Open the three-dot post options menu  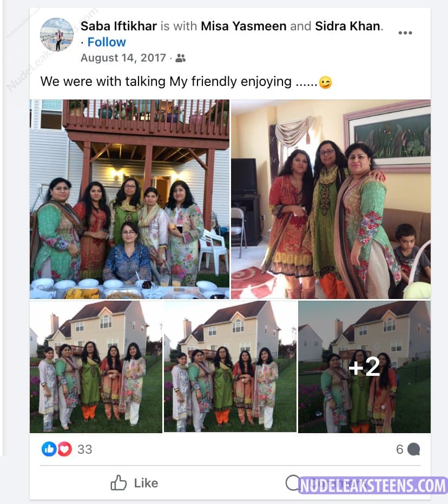point(405,33)
